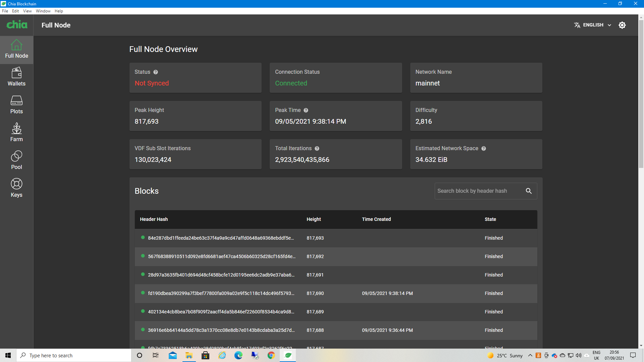Viewport: 644px width, 362px height.
Task: Click the State column header
Action: [x=490, y=219]
